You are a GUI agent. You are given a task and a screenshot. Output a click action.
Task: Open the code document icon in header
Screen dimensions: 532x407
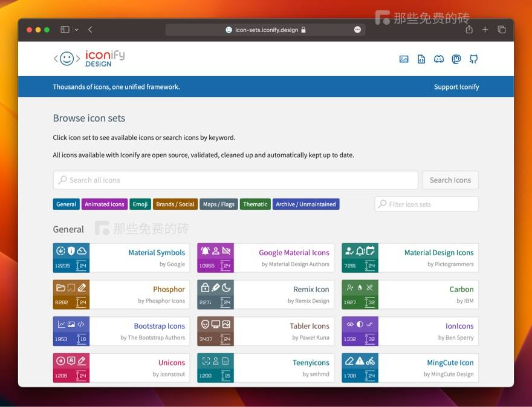pos(421,59)
